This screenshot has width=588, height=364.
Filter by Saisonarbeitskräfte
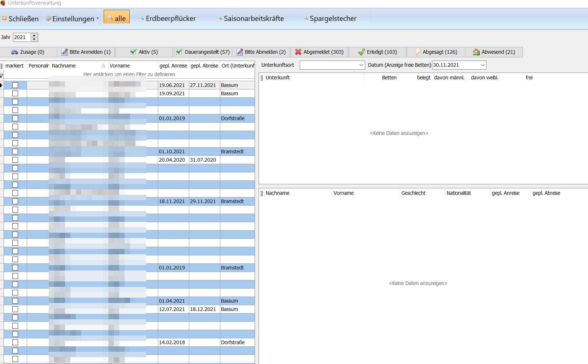pos(250,18)
